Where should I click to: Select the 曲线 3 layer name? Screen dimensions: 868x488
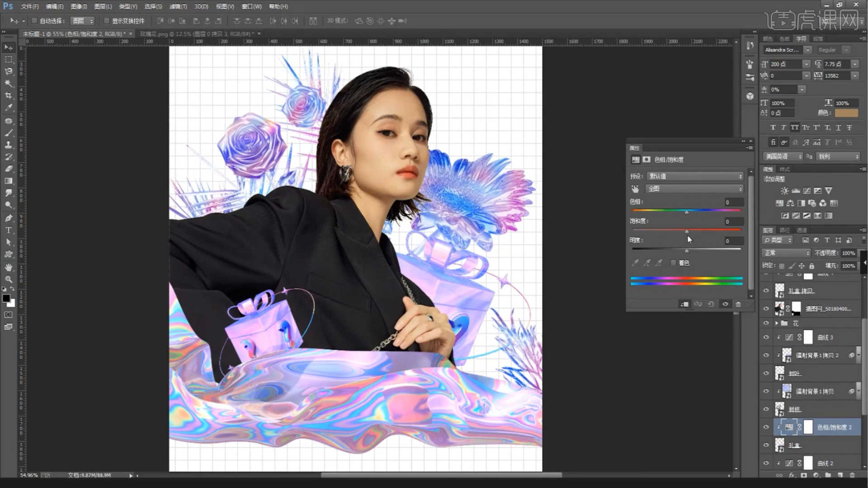point(825,338)
